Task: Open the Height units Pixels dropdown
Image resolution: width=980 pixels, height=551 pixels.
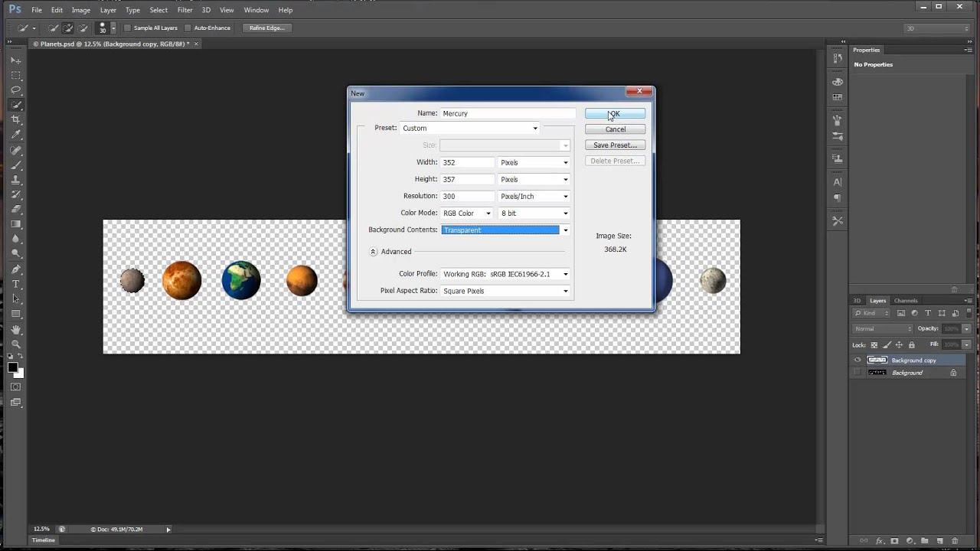Action: click(534, 179)
